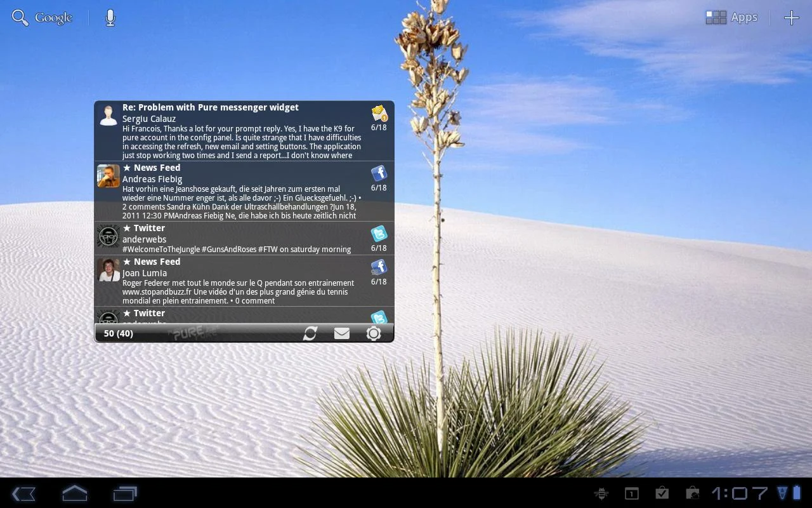812x508 pixels.
Task: Click Facebook icon on Joan Lumia post
Action: pos(379,267)
